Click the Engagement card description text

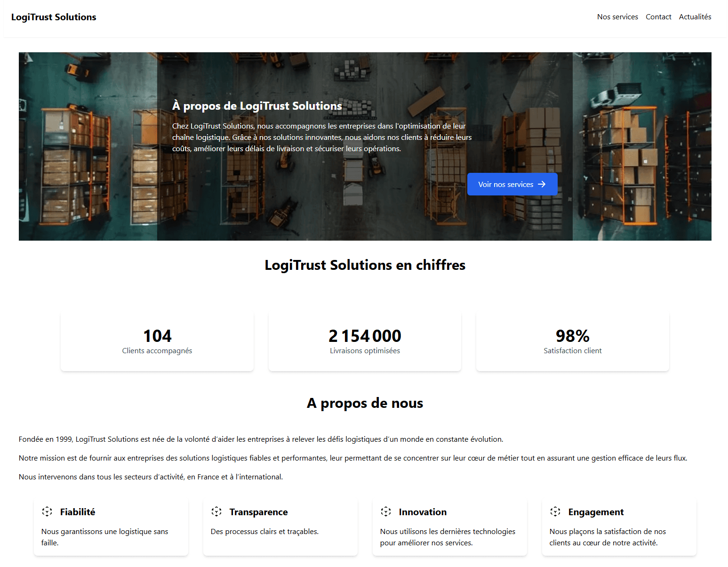click(608, 537)
